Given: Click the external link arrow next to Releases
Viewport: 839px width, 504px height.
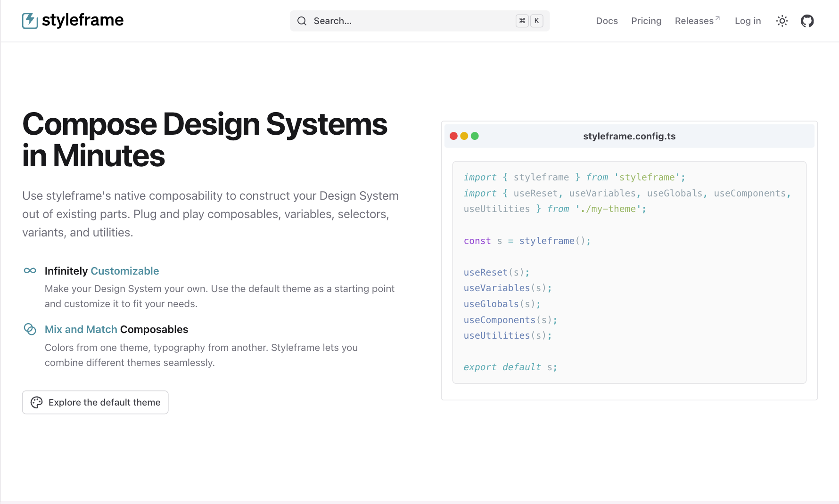Looking at the screenshot, I should coord(718,17).
